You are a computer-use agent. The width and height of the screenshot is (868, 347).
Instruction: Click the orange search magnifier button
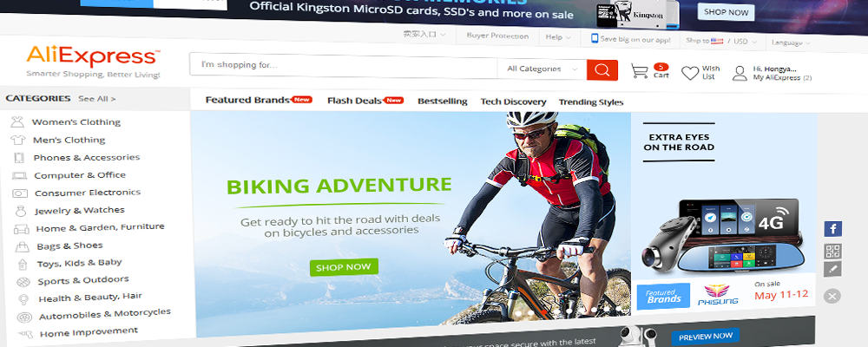coord(602,70)
